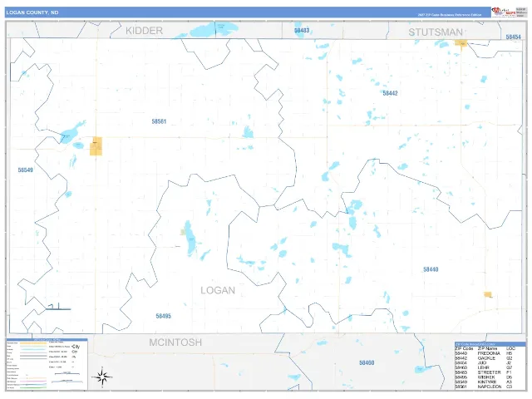
Task: Click the STUTSMAN county label
Action: [436, 32]
